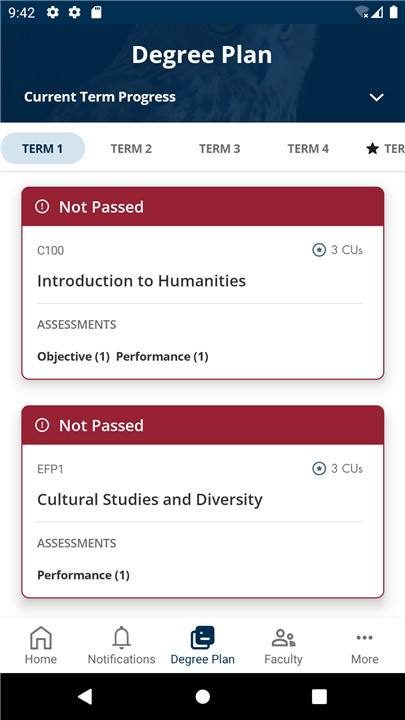The image size is (405, 720).
Task: Open the Faculty people icon
Action: click(283, 638)
